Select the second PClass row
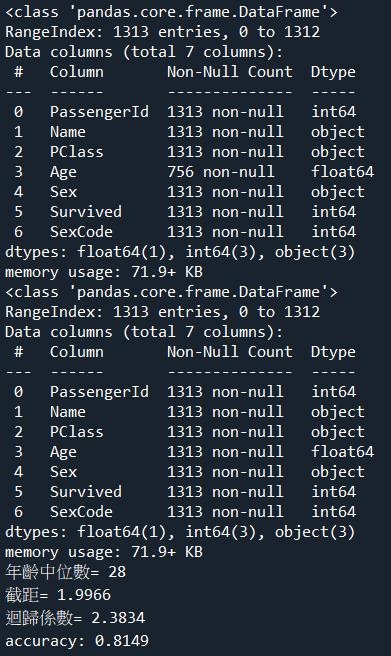Viewport: 391px width, 656px height. tap(189, 432)
